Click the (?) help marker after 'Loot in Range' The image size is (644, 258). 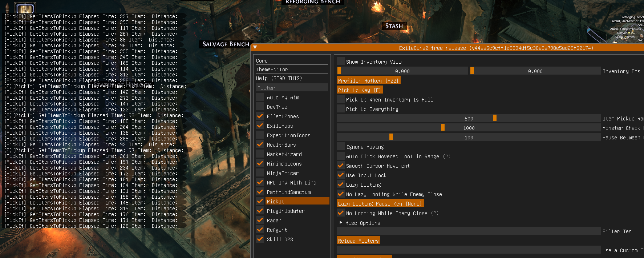447,156
